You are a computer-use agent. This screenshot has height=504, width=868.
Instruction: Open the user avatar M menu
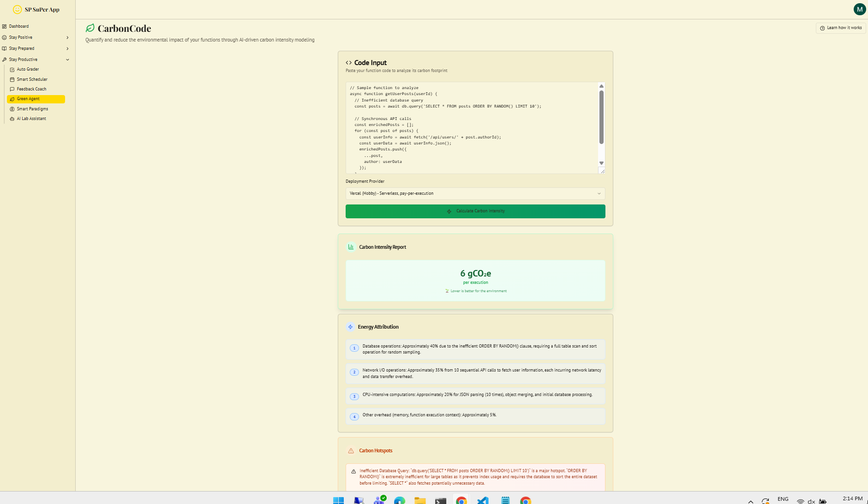[x=860, y=9]
